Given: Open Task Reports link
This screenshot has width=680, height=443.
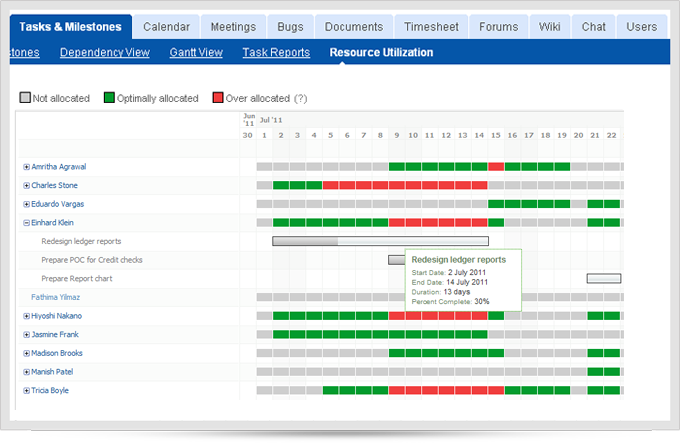Looking at the screenshot, I should click(276, 52).
